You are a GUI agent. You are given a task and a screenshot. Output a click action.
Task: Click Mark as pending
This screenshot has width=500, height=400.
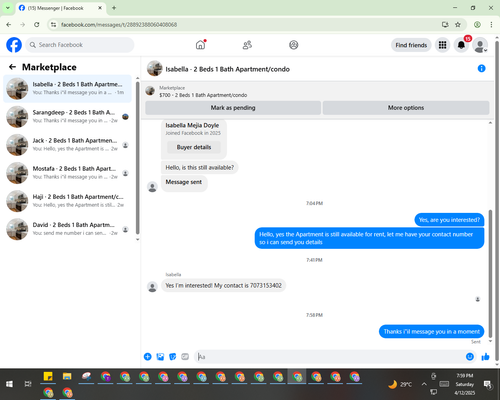tap(233, 108)
